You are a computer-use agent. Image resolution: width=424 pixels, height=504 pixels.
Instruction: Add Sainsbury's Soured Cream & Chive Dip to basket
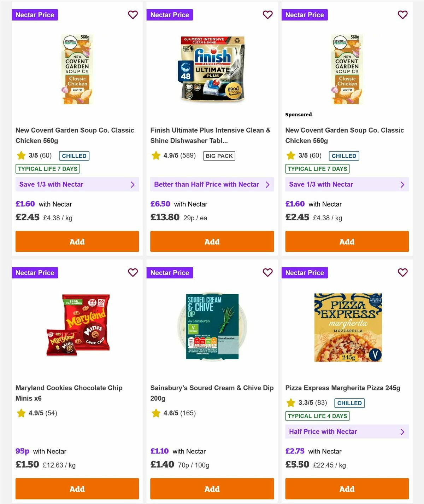(x=212, y=489)
